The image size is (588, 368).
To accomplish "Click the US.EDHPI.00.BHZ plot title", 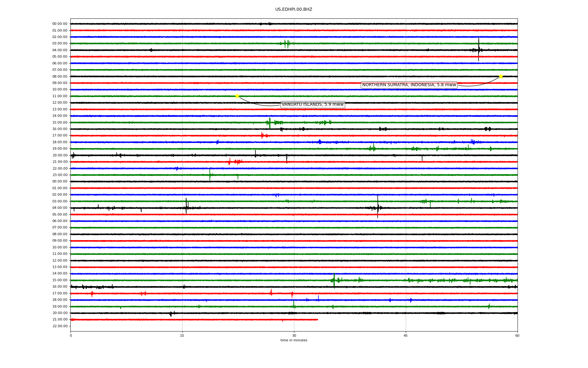I will point(294,10).
